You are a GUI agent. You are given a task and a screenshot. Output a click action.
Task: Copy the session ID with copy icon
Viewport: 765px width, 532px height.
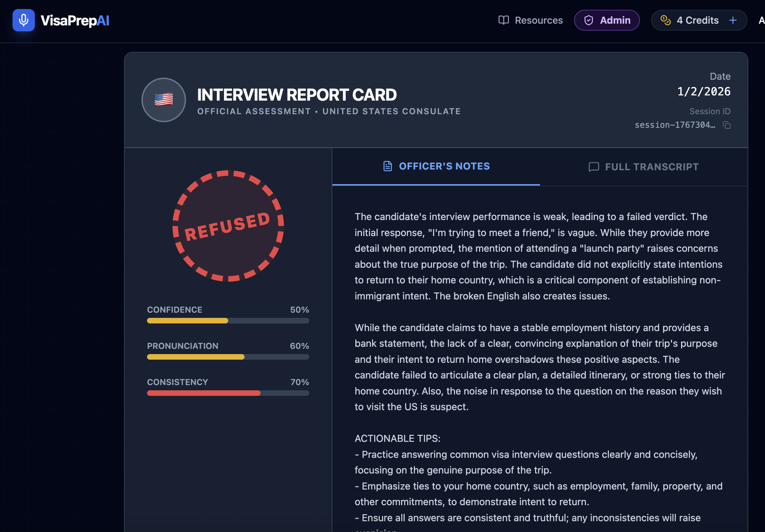pyautogui.click(x=727, y=125)
